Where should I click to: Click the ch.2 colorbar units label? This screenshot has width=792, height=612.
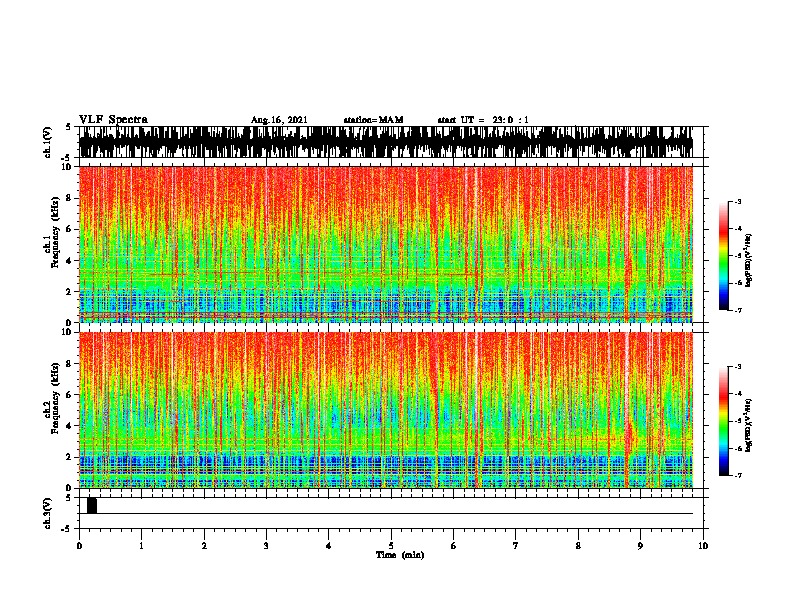point(749,425)
